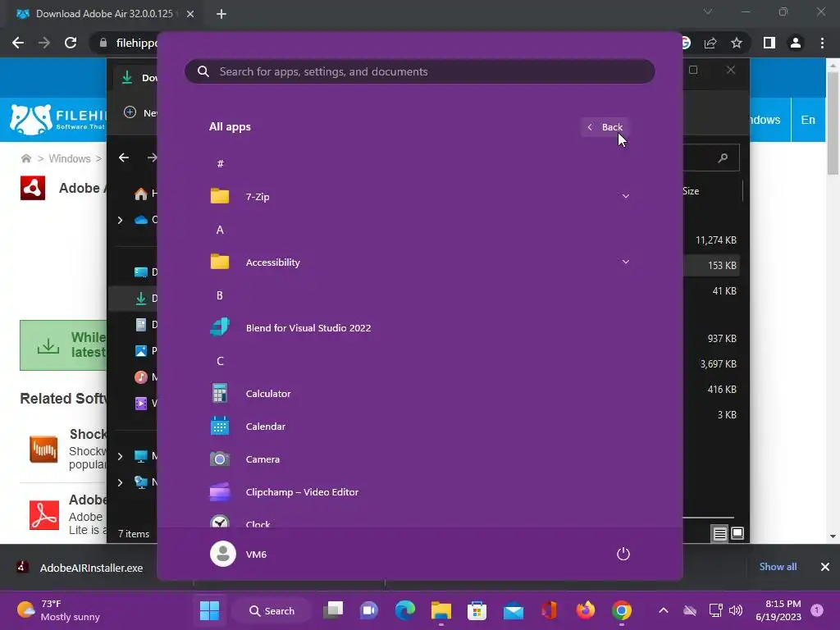
Task: Open AdobeAIRInstaller.exe download item
Action: 80,568
